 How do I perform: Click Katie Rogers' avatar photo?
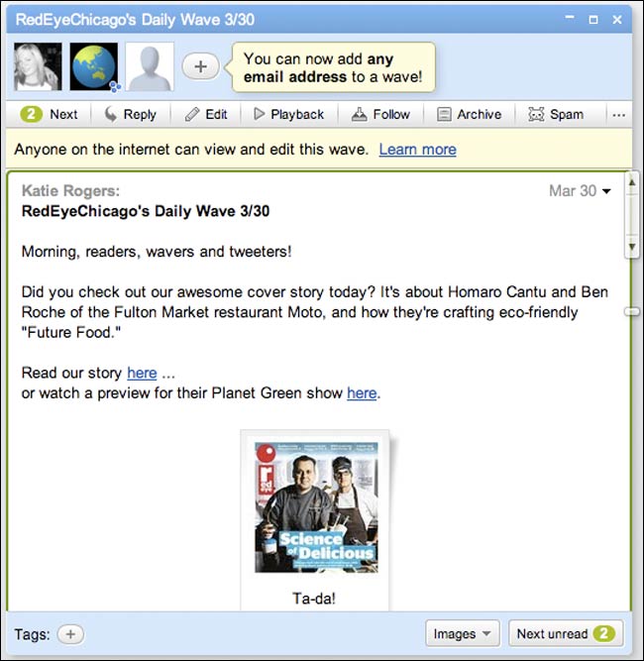coord(38,66)
